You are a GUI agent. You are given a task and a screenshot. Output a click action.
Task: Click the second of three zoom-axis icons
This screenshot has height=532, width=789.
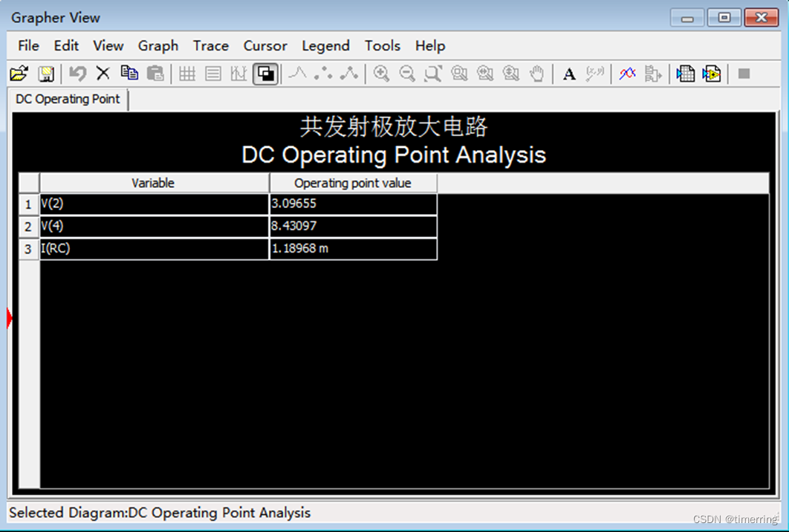coord(485,74)
